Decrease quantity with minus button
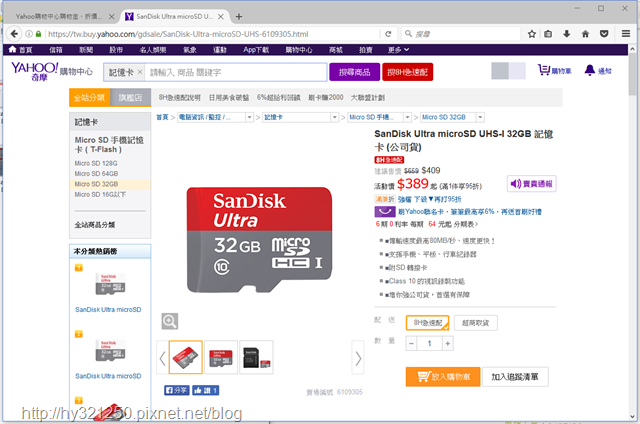640x424 pixels. 411,344
